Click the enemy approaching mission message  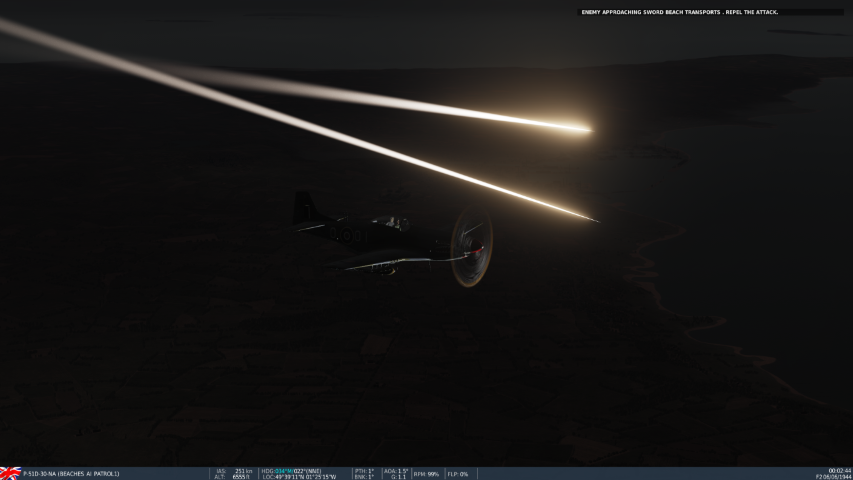[679, 12]
